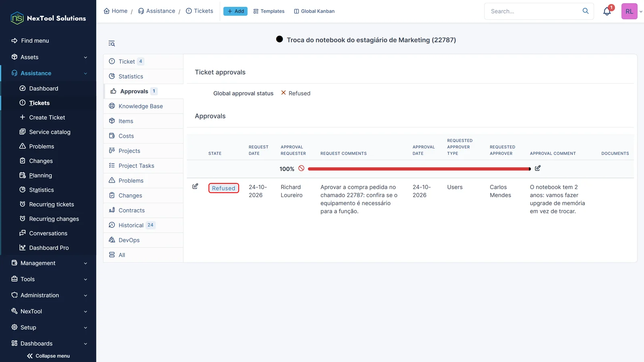Click the NexTool Solutions logo

click(48, 18)
